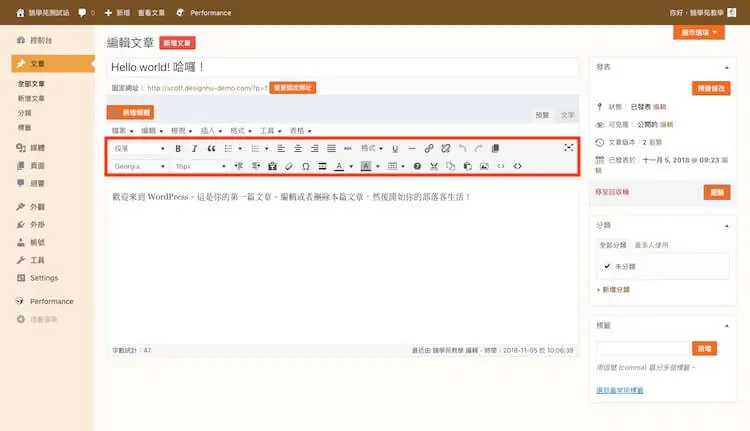The image size is (750, 431).
Task: Open editor help question mark icon
Action: click(x=417, y=166)
